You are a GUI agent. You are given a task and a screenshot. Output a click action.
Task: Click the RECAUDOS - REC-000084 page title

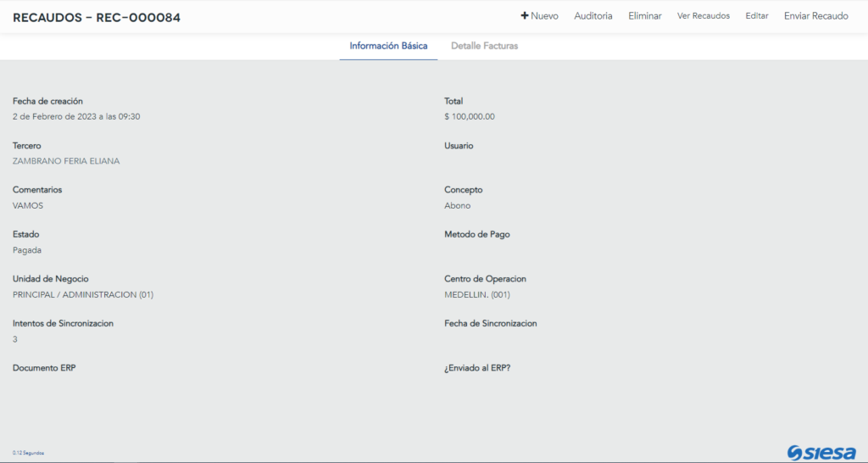coord(97,17)
